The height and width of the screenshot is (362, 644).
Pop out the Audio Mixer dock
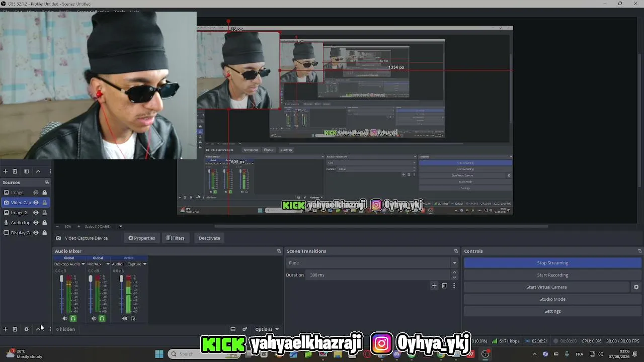(x=279, y=251)
